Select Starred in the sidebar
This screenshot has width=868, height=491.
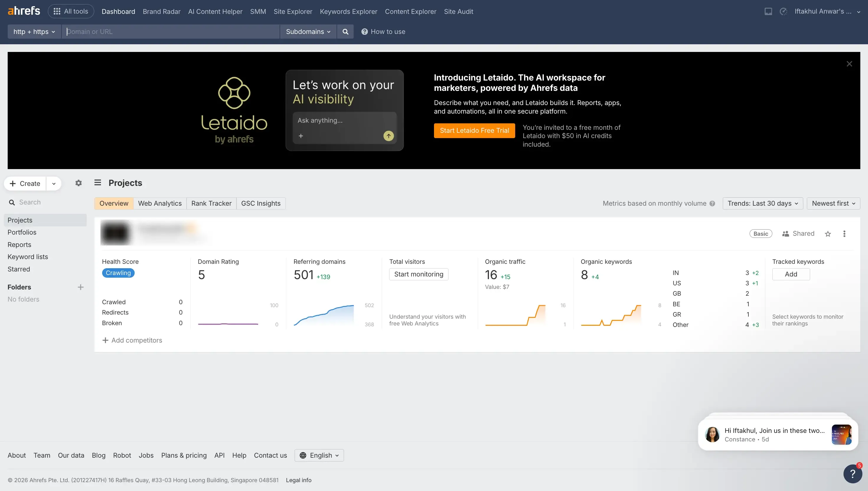pyautogui.click(x=45, y=269)
